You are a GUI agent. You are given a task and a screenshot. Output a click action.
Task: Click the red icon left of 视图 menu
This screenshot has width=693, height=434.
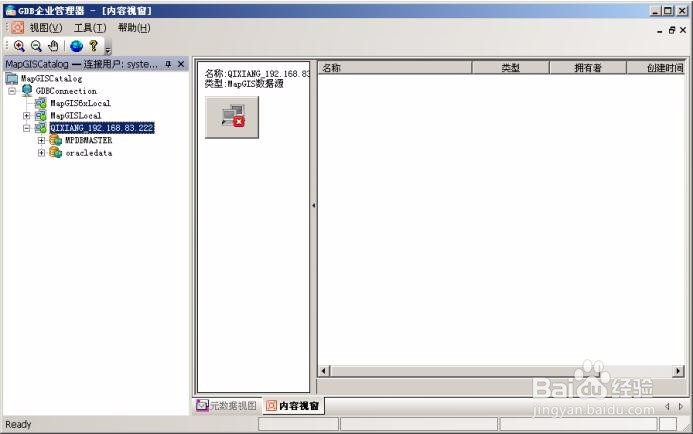click(x=18, y=27)
